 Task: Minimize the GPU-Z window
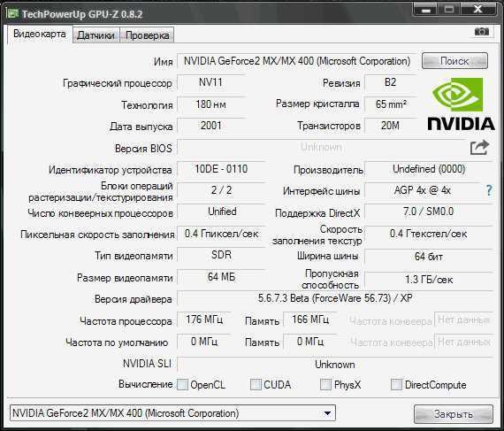[x=426, y=10]
